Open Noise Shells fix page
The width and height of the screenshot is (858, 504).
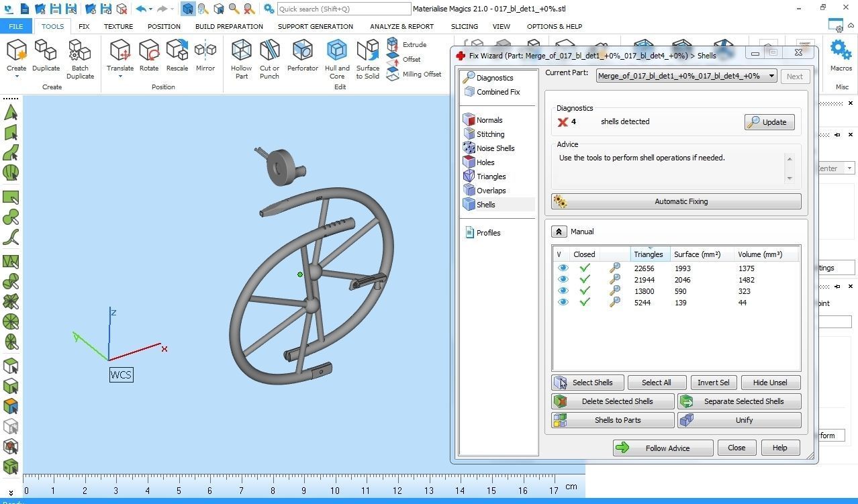[489, 148]
